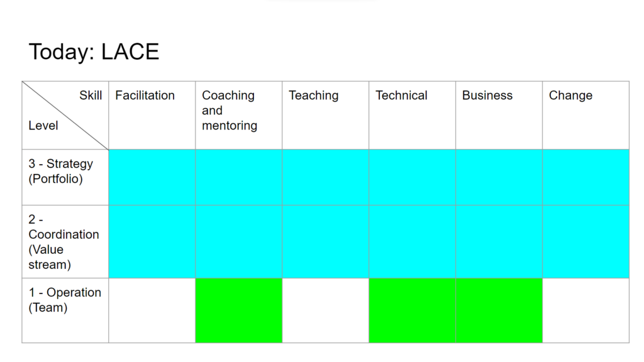Select the Technical column header cell
The image size is (644, 362).
tap(412, 116)
